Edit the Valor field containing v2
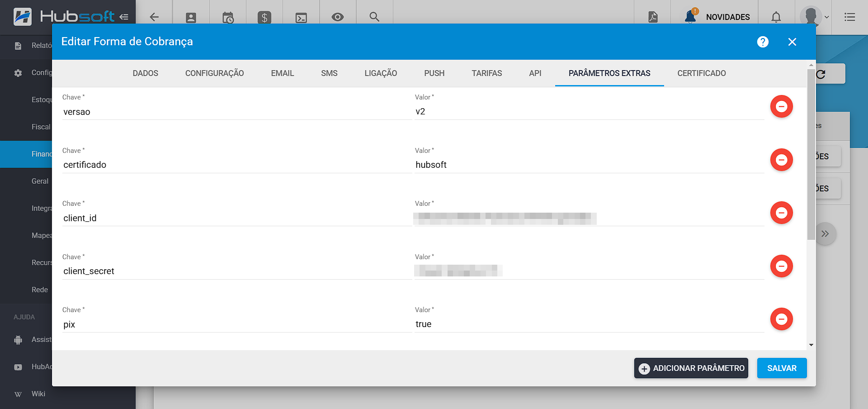This screenshot has width=868, height=409. point(589,112)
